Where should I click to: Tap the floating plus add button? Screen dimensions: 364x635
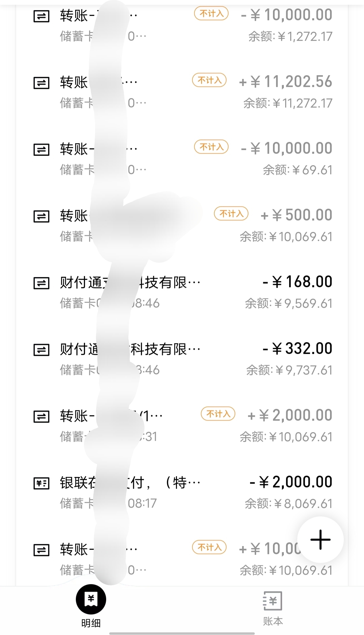tap(320, 540)
